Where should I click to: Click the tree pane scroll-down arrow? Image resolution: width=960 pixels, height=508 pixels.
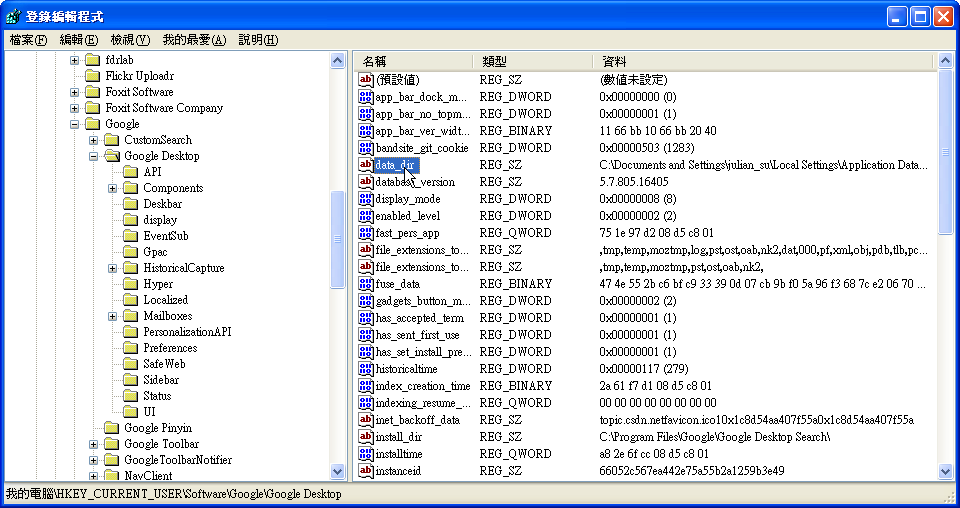pos(337,471)
